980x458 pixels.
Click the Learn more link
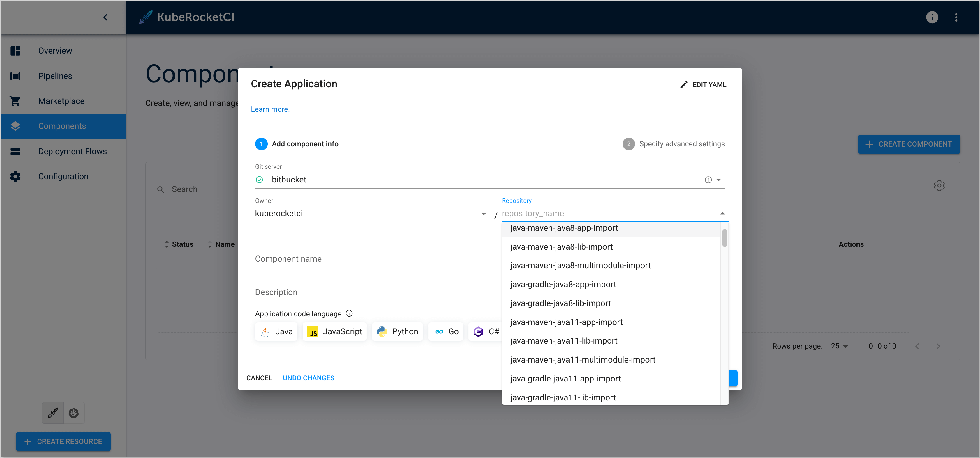click(270, 109)
